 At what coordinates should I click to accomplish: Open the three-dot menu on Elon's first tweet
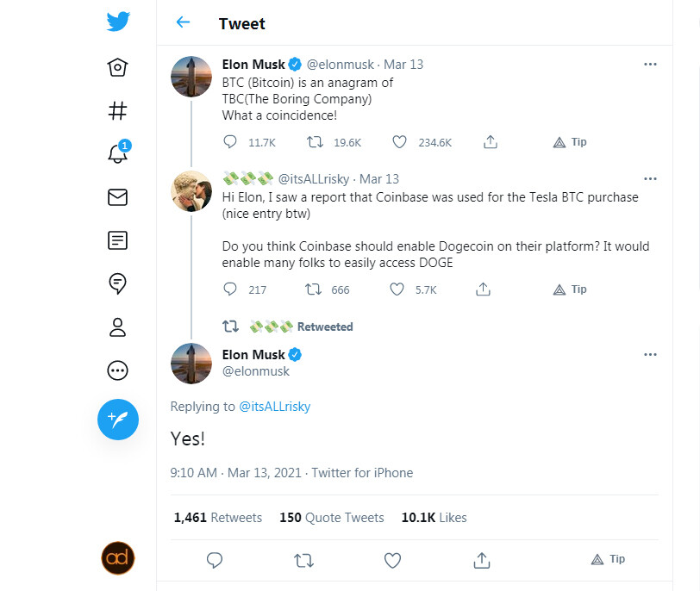coord(651,64)
